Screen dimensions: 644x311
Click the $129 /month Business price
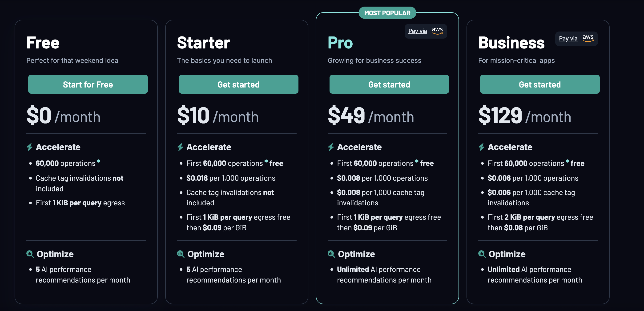[524, 116]
